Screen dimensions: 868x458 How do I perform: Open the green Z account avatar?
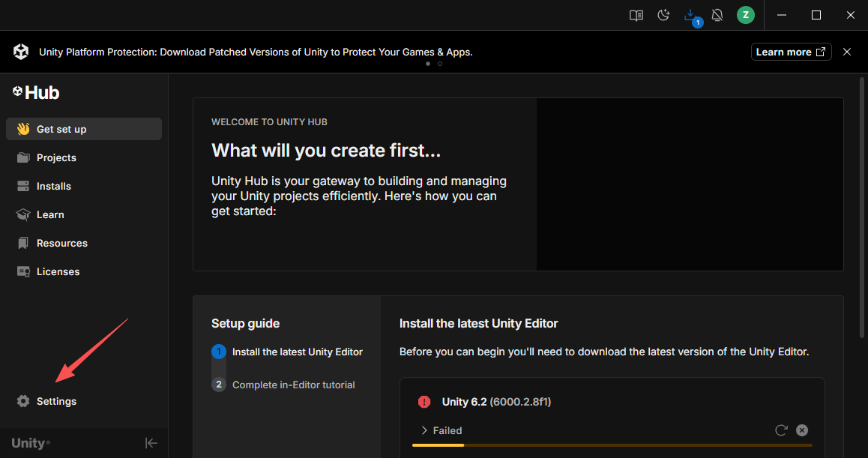click(746, 15)
